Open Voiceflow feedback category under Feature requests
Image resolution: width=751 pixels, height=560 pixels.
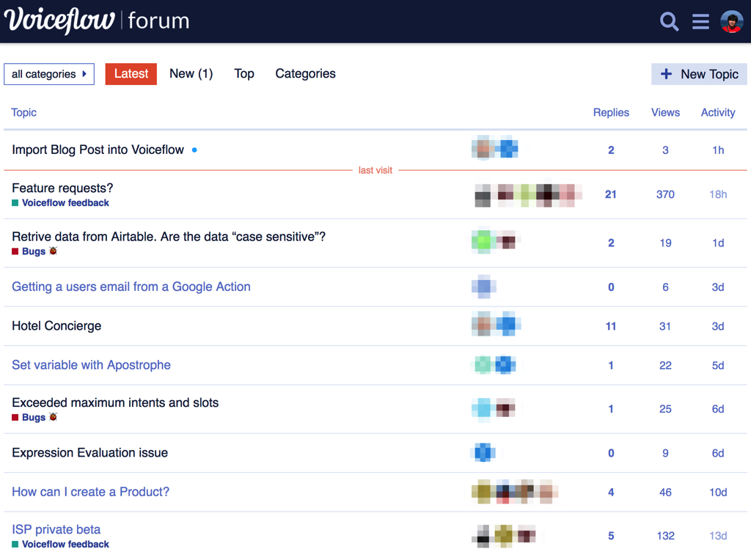pos(60,203)
